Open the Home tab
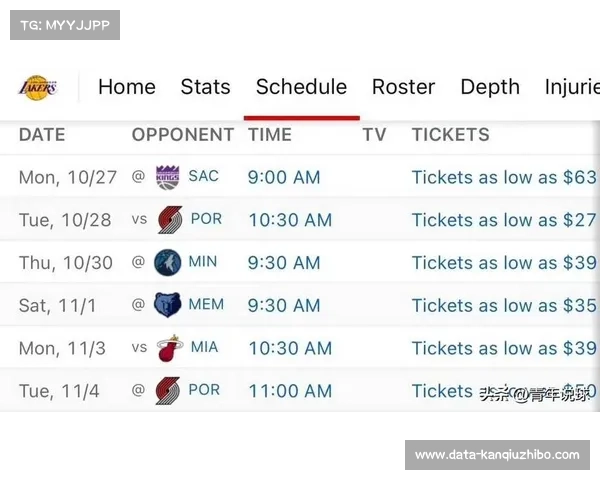This screenshot has height=480, width=600. click(x=127, y=87)
